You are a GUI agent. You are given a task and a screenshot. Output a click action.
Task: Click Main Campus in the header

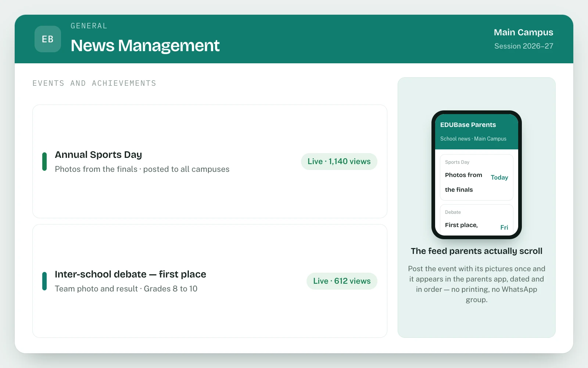523,32
